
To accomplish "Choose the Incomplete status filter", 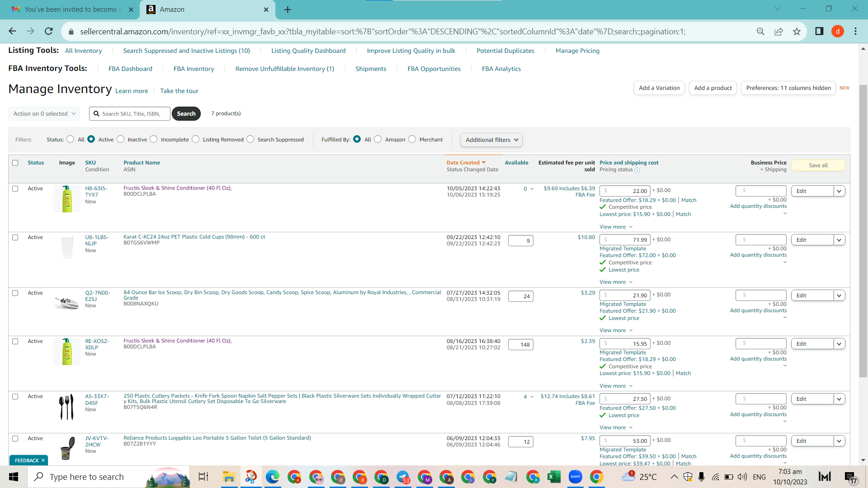I will coord(154,139).
